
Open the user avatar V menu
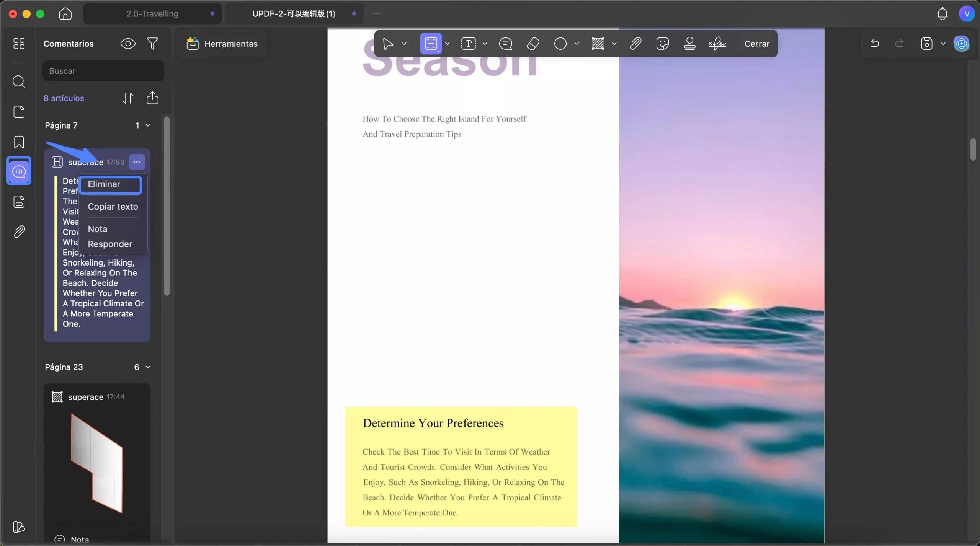coord(967,14)
